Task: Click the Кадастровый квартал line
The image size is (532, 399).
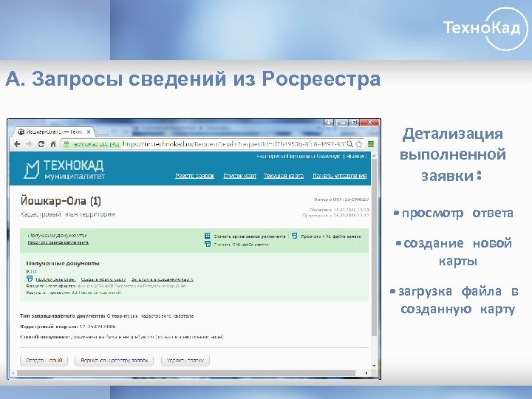Action: 68,327
